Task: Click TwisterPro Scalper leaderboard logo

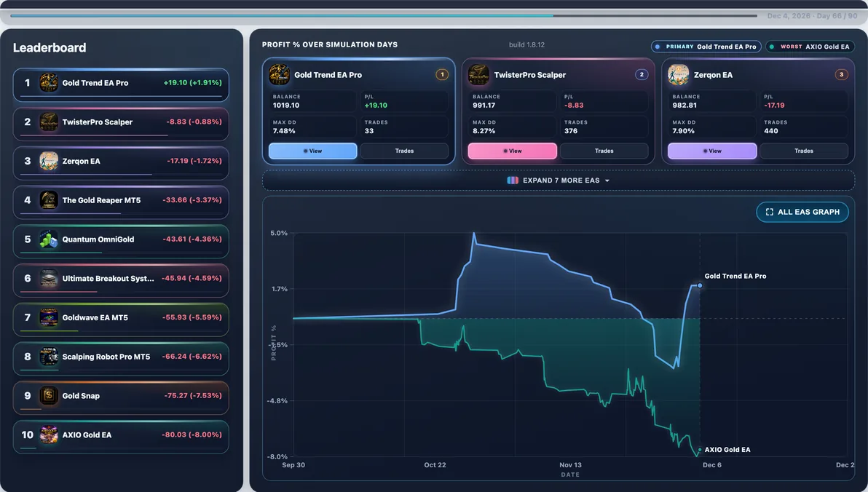Action: pyautogui.click(x=49, y=122)
